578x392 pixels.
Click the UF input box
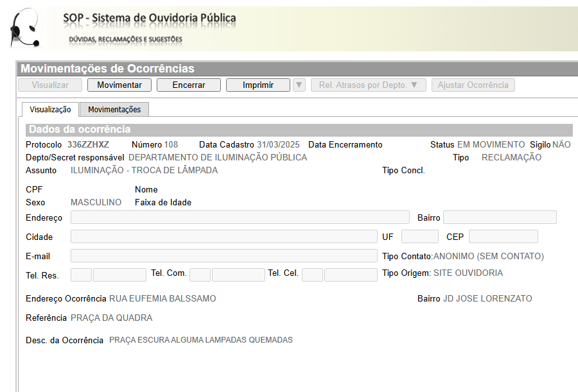click(419, 237)
